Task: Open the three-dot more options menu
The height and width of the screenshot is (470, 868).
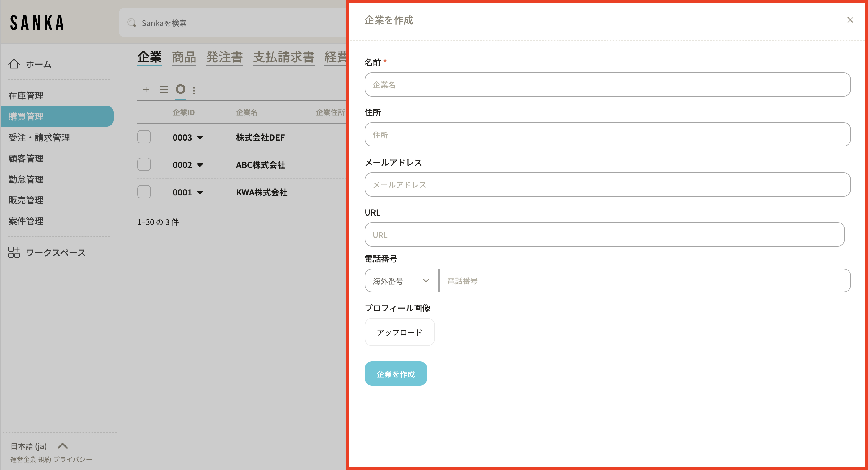Action: pos(194,90)
